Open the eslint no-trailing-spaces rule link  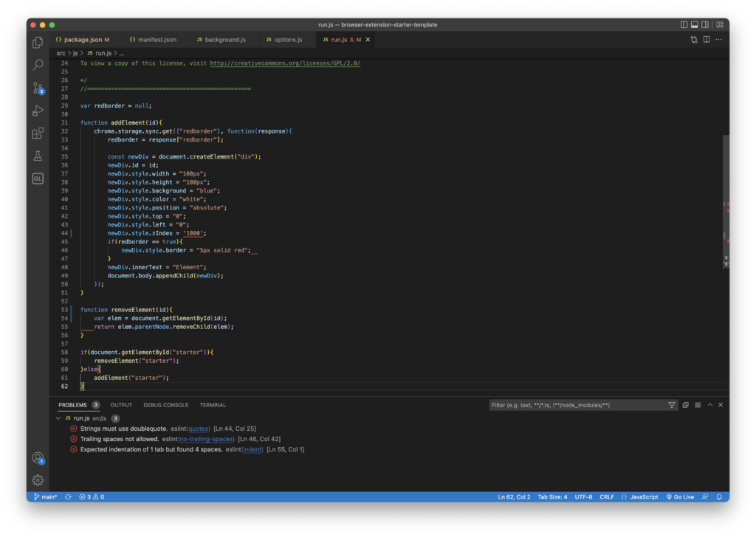[x=206, y=439]
